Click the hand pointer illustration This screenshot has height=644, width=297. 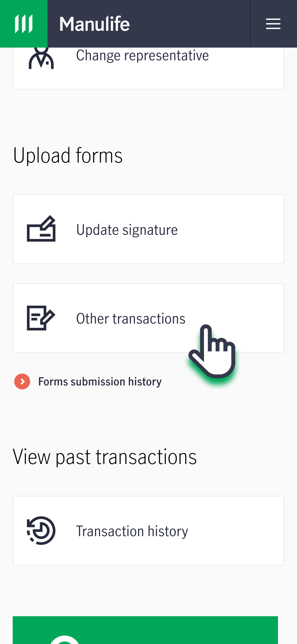[x=212, y=351]
